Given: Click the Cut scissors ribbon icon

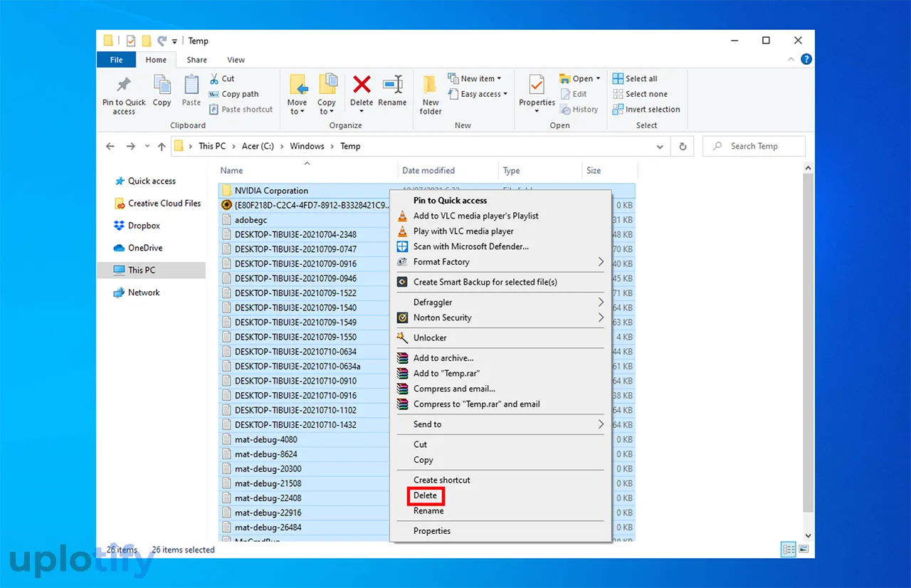Looking at the screenshot, I should (x=214, y=78).
